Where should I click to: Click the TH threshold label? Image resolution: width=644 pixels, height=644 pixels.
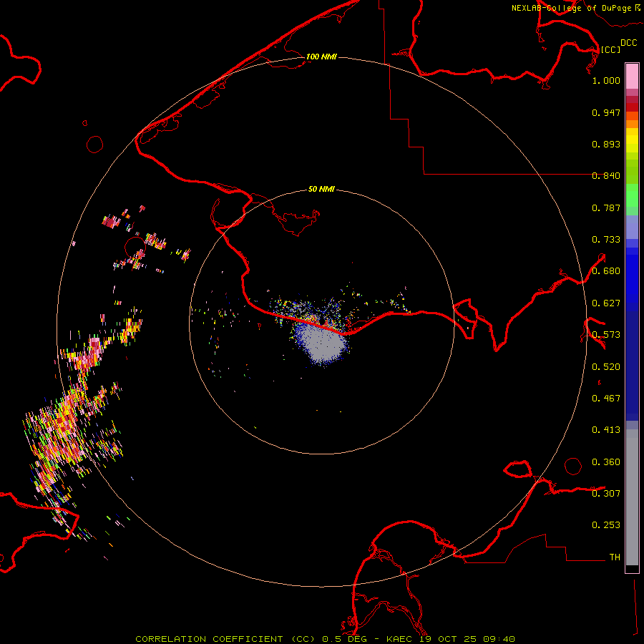click(614, 557)
